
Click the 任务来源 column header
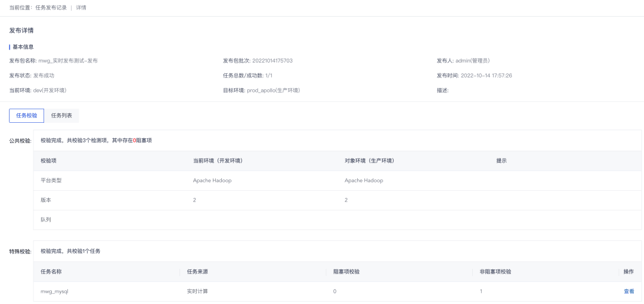(x=197, y=272)
